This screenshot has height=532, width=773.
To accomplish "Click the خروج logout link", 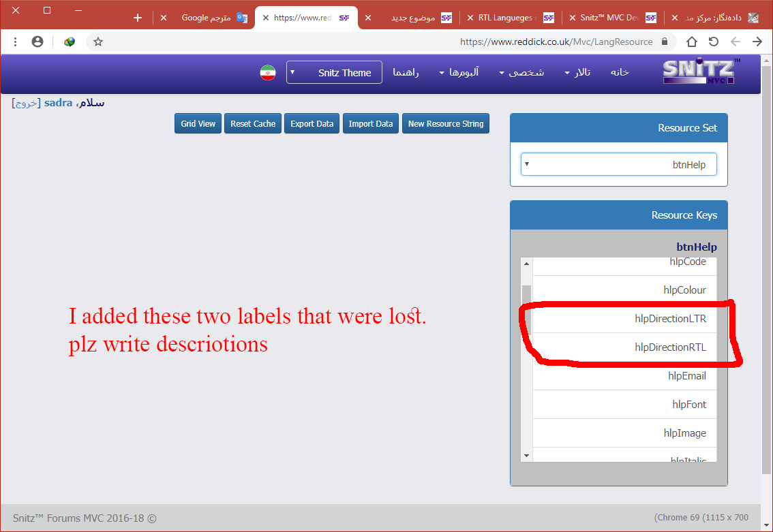I will (x=26, y=103).
